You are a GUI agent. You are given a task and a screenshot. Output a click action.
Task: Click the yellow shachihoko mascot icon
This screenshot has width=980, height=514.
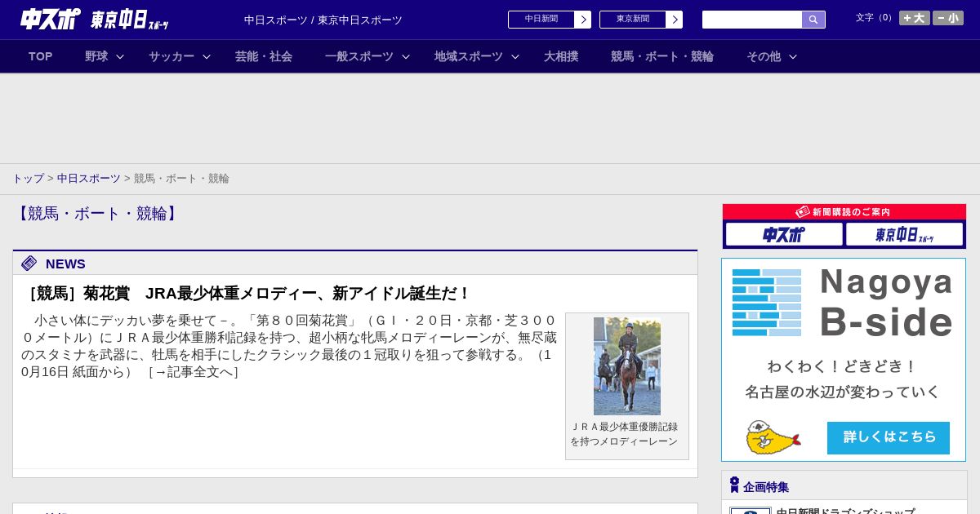tap(773, 438)
